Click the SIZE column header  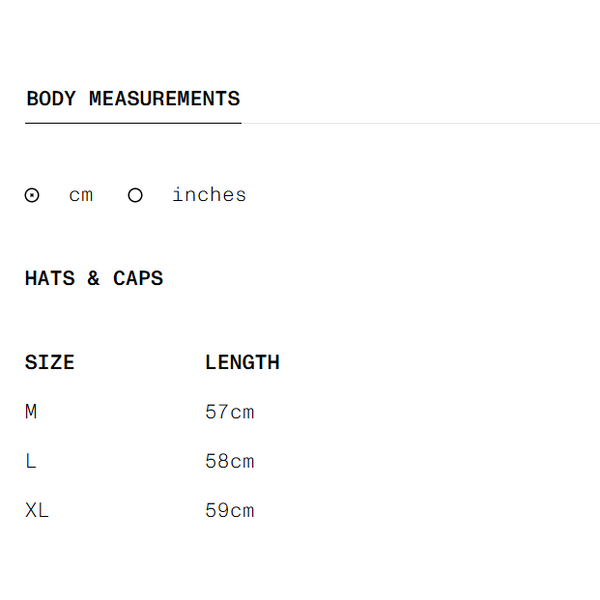pos(50,363)
